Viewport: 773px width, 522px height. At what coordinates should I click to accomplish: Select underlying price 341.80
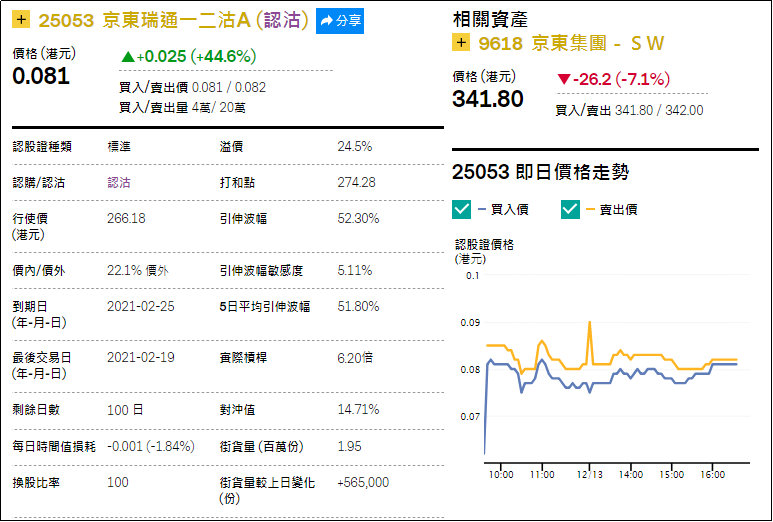pyautogui.click(x=488, y=99)
